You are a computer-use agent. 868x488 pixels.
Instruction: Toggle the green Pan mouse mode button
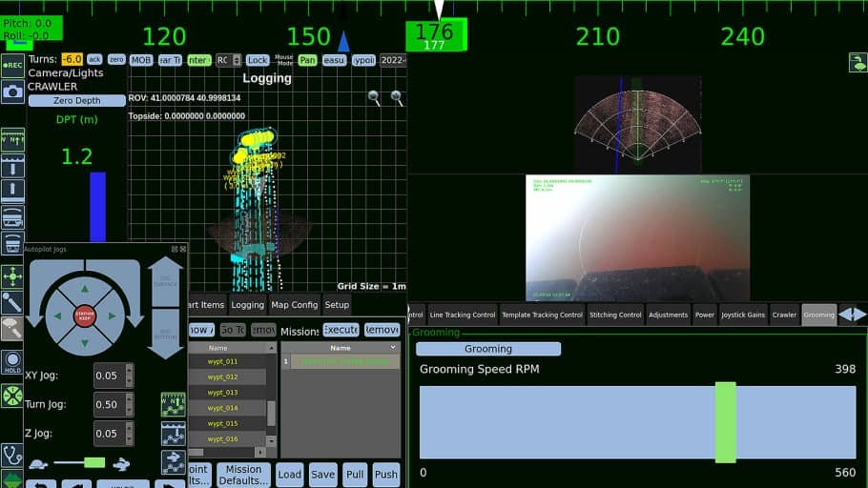[x=307, y=60]
